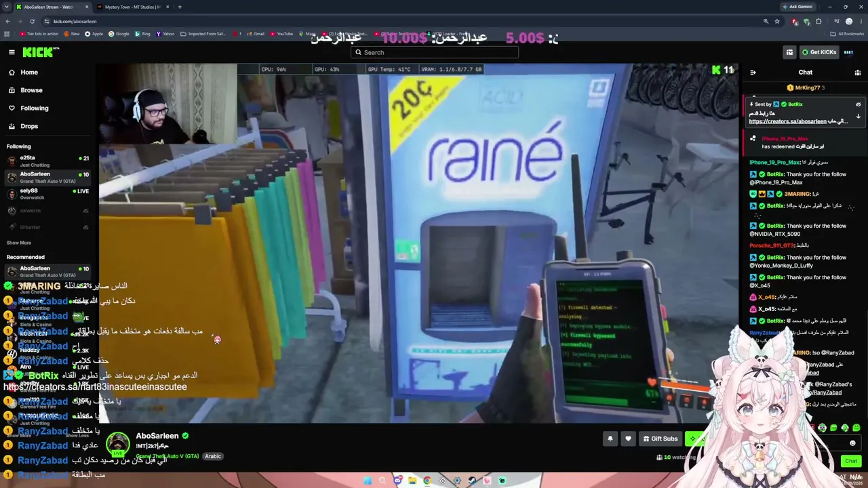Select o25ta channel under Following
Viewport: 868px width, 488px height.
pyautogui.click(x=47, y=161)
